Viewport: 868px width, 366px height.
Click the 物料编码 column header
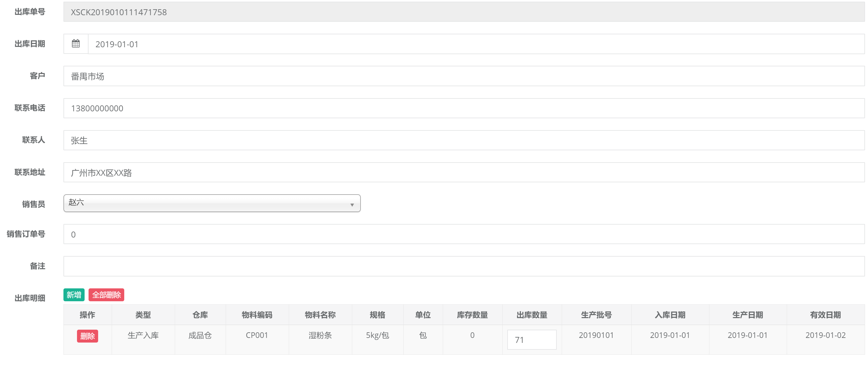point(257,315)
